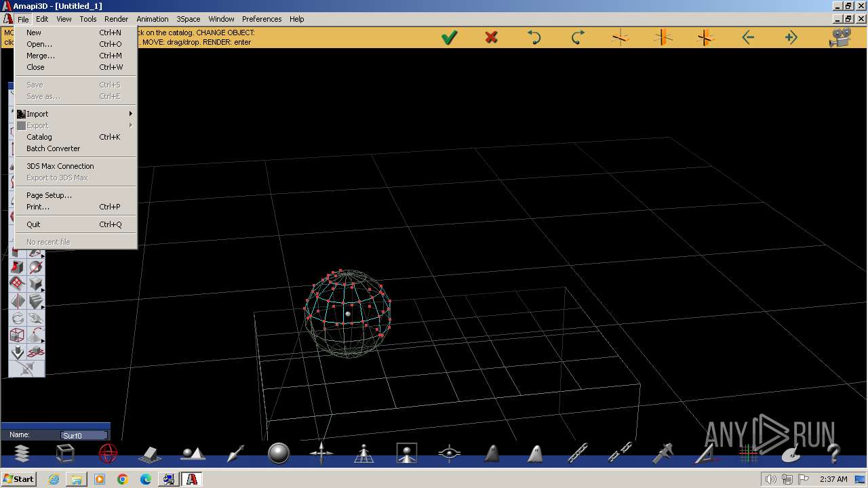Click the light ghost show icon
This screenshot has width=868, height=488.
535,453
